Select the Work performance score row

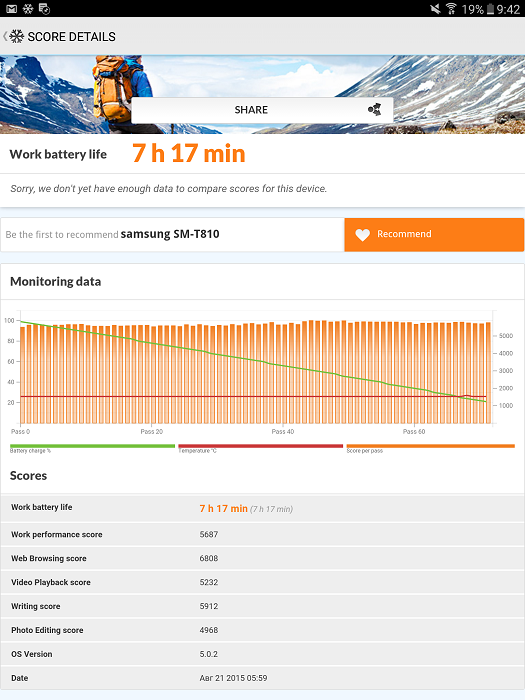[x=262, y=534]
